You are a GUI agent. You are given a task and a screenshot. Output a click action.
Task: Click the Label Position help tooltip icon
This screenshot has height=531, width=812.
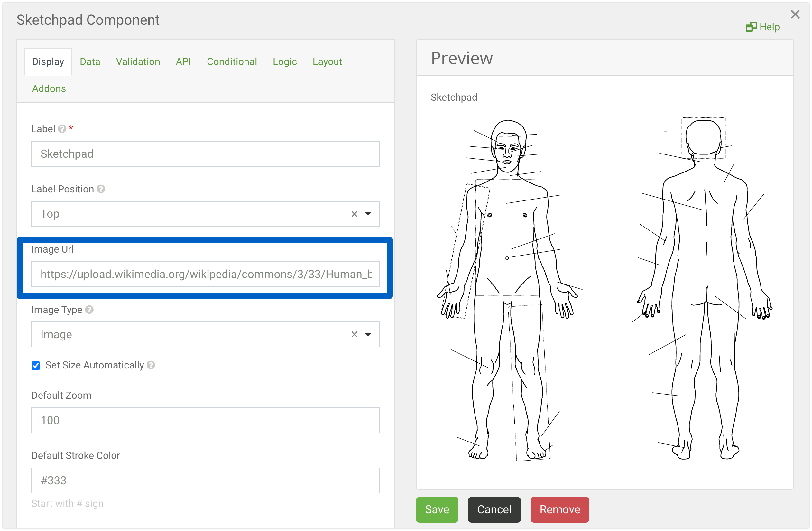pos(101,189)
